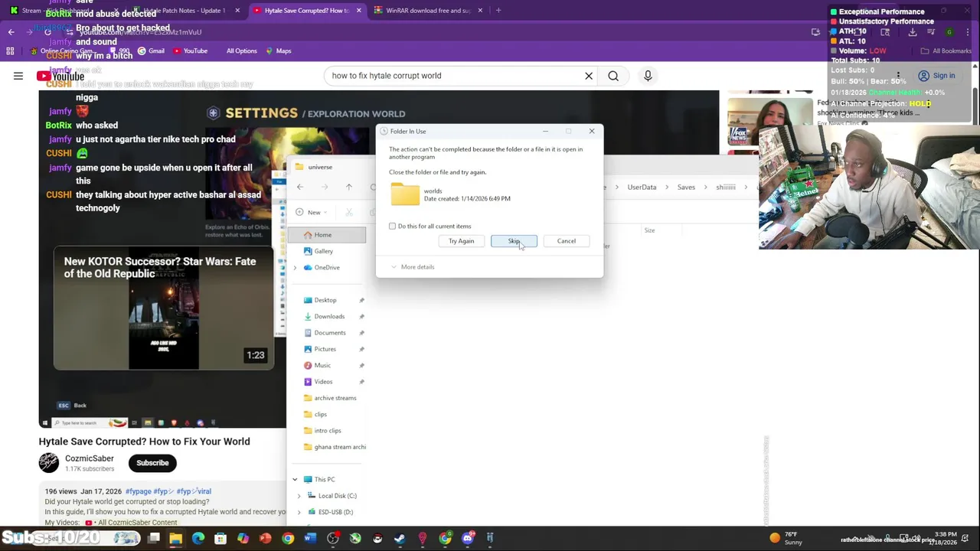Open CozmicSaber channel avatar
Screen dimensions: 980x551
[49, 463]
